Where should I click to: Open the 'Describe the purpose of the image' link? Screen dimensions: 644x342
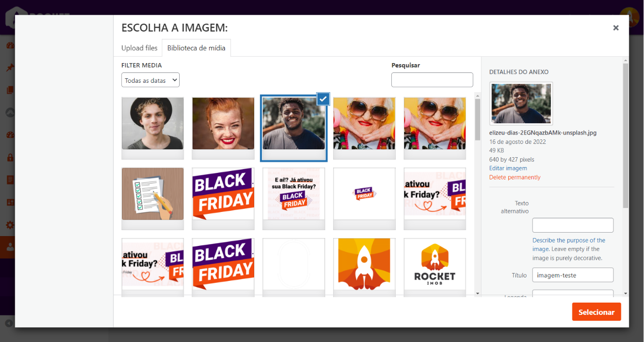[568, 240]
